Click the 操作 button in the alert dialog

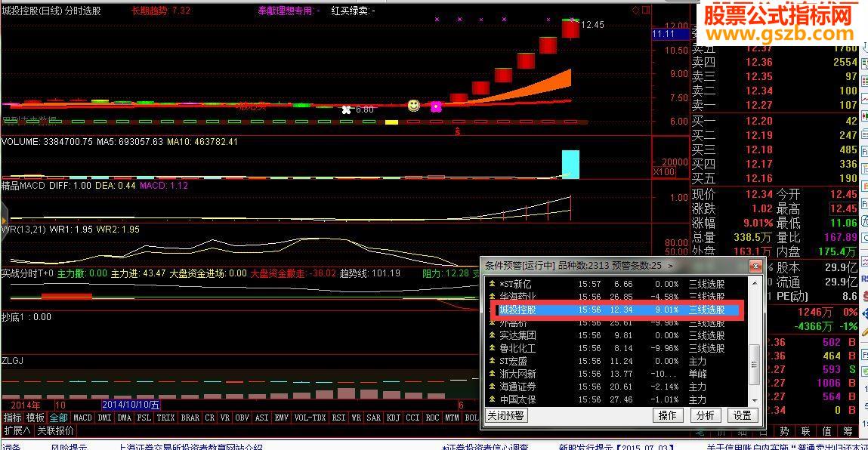tap(668, 415)
